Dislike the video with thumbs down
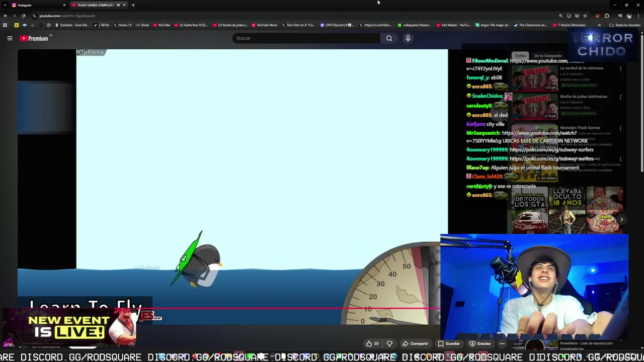Screen dimensions: 644x362 click(x=389, y=343)
